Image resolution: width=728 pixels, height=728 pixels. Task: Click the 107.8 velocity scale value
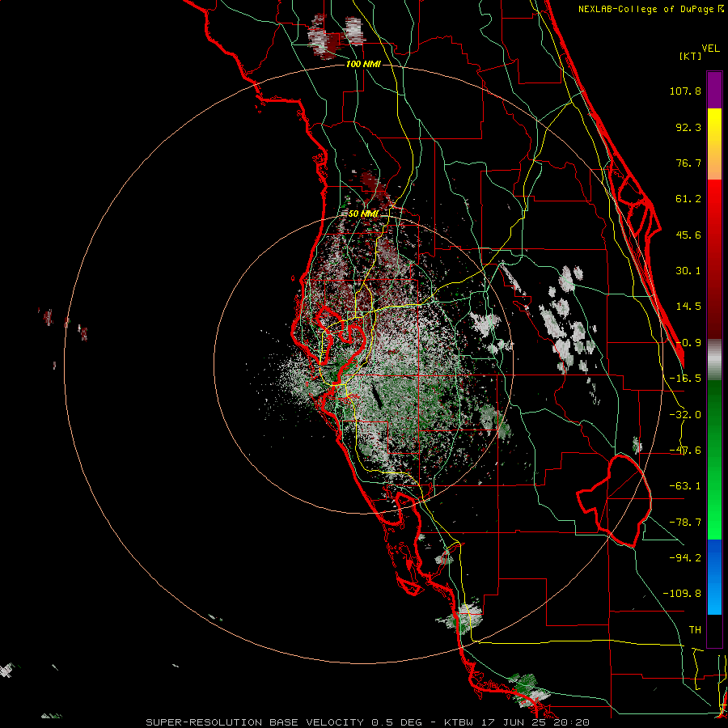[685, 91]
